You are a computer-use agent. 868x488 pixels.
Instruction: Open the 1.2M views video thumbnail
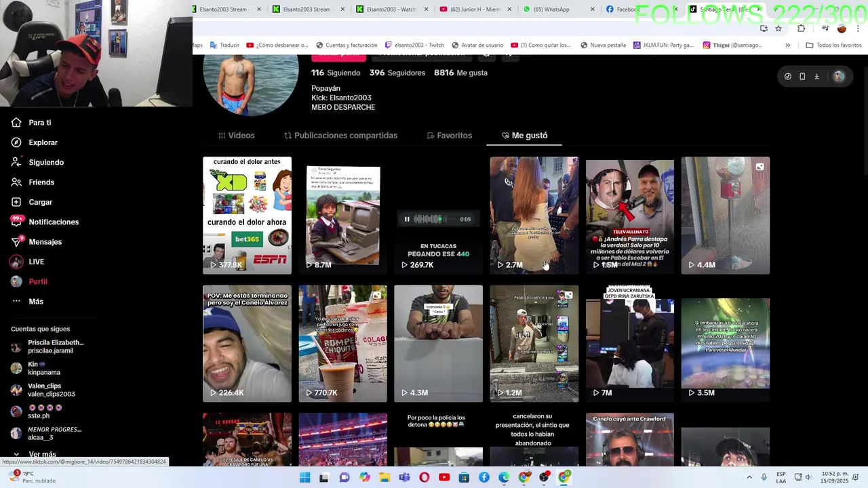pos(534,344)
